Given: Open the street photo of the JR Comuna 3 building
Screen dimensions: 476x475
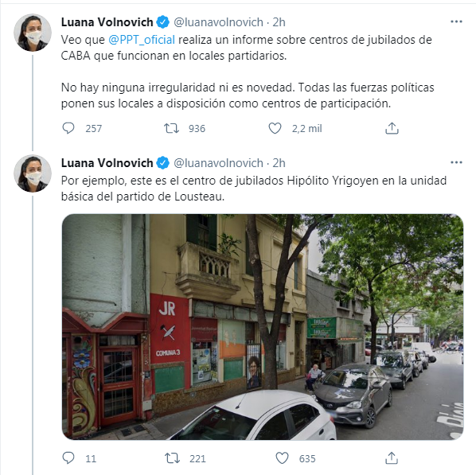Looking at the screenshot, I should [263, 327].
